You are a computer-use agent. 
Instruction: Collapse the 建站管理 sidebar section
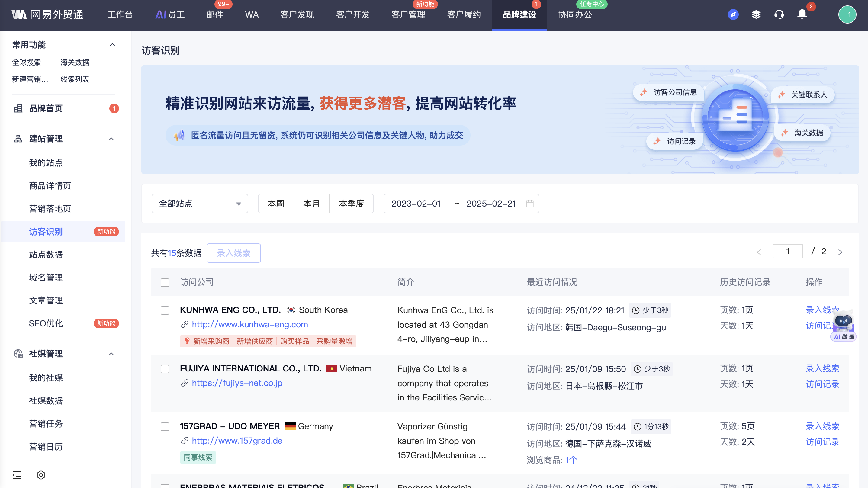pos(111,139)
